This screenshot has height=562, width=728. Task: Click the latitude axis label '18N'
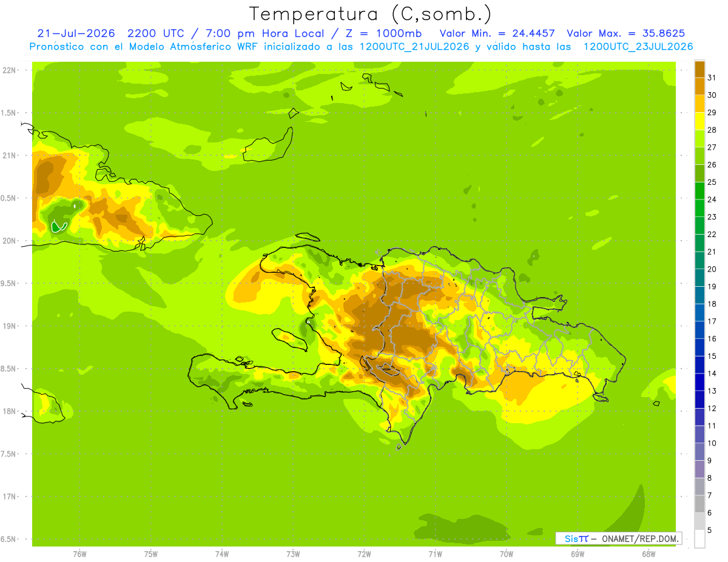pos(10,411)
